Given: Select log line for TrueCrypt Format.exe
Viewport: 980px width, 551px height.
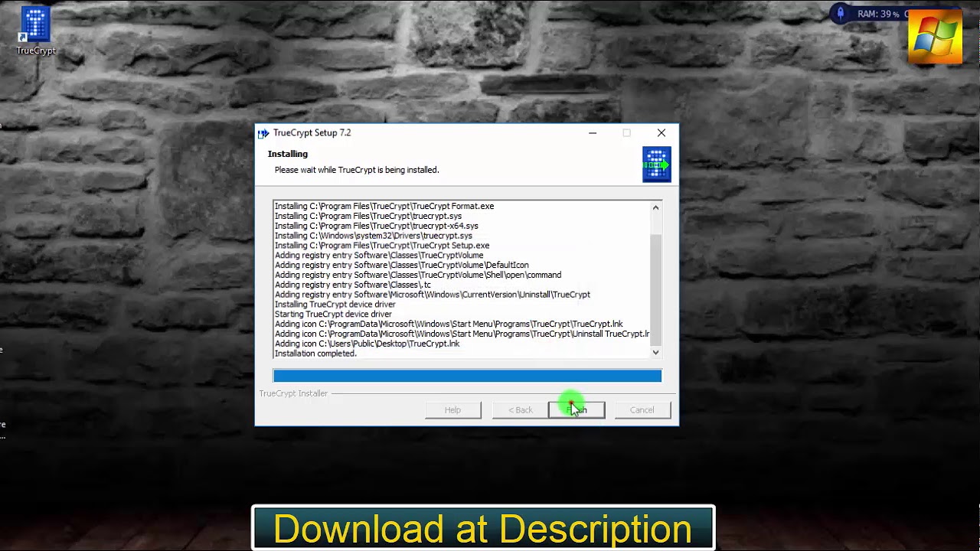Looking at the screenshot, I should 384,207.
